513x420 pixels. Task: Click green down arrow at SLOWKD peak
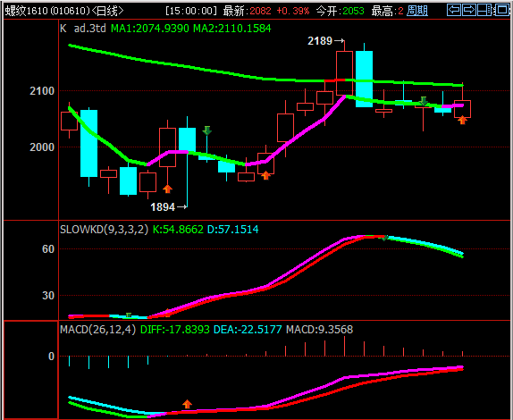pos(385,238)
